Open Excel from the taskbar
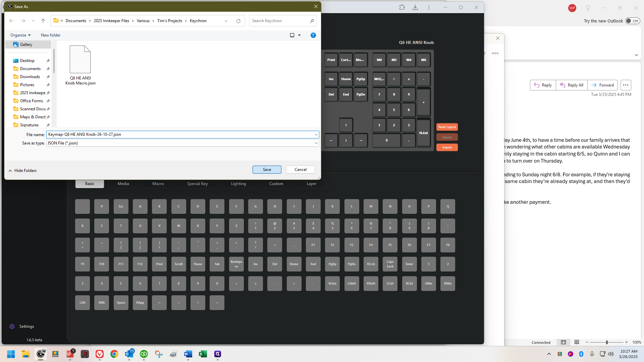Image resolution: width=644 pixels, height=362 pixels. pyautogui.click(x=203, y=354)
